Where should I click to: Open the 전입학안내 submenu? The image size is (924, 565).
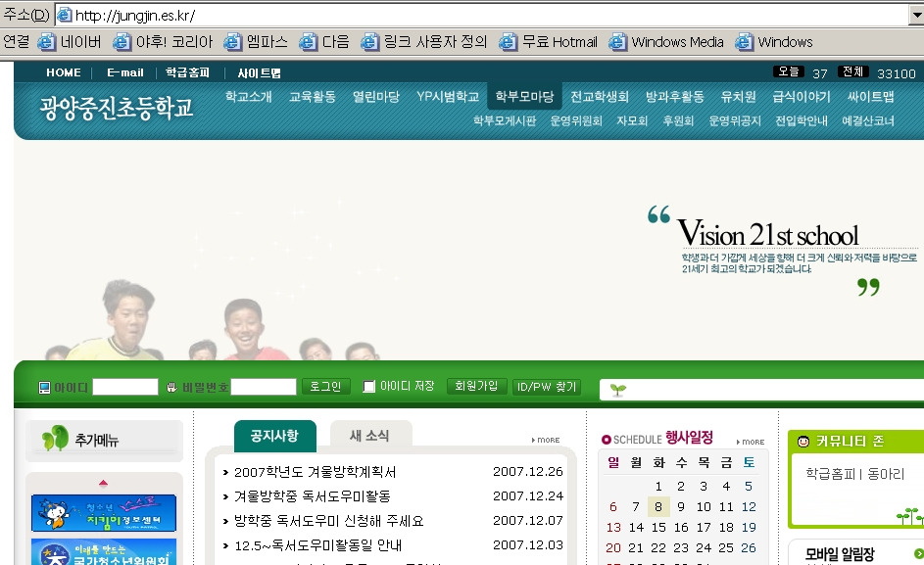tap(802, 120)
